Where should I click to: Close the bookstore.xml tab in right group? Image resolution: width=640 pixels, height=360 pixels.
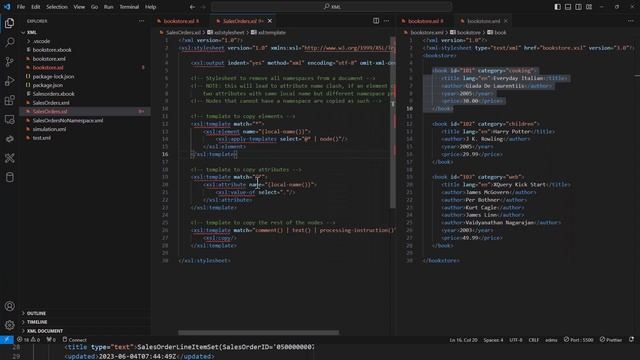click(x=506, y=21)
